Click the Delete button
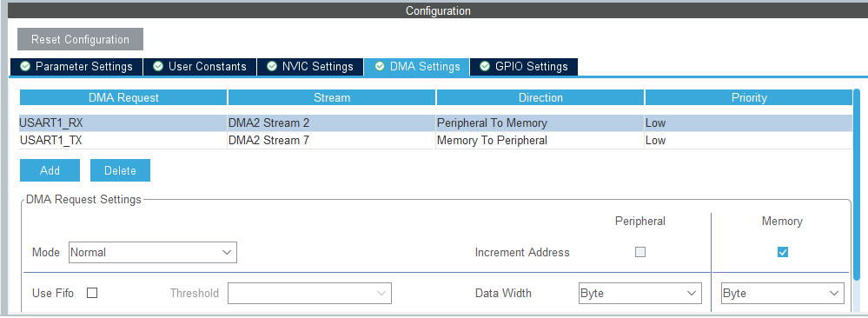This screenshot has width=868, height=318. [120, 170]
